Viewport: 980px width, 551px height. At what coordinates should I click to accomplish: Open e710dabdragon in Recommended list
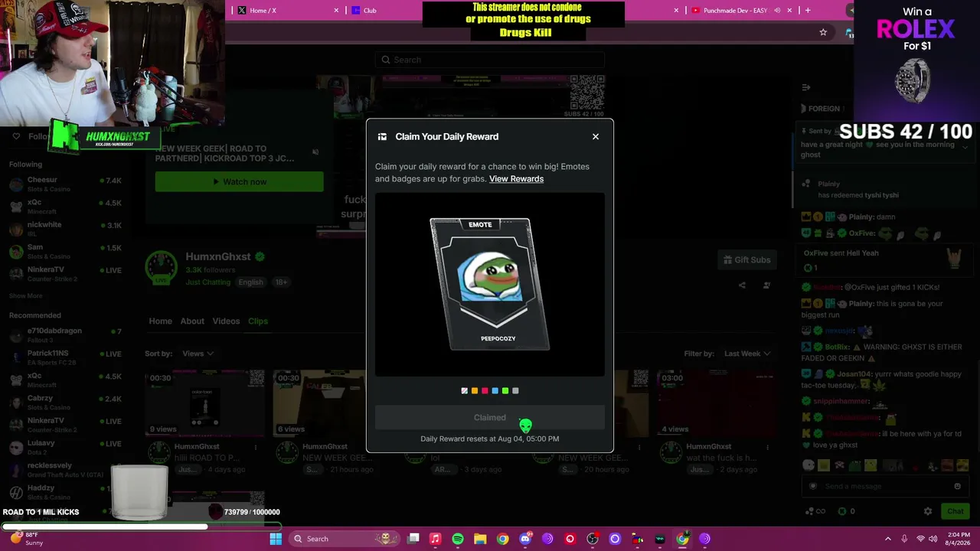[65, 335]
